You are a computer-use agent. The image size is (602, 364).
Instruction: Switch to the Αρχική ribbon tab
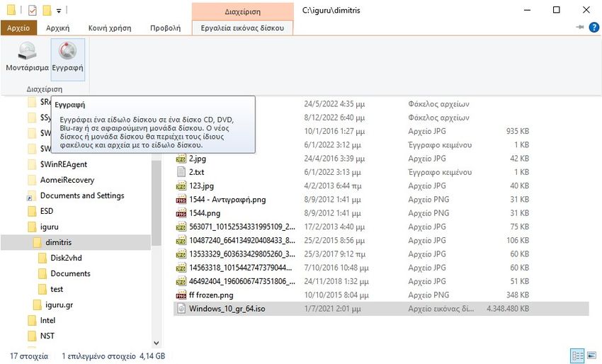point(57,28)
